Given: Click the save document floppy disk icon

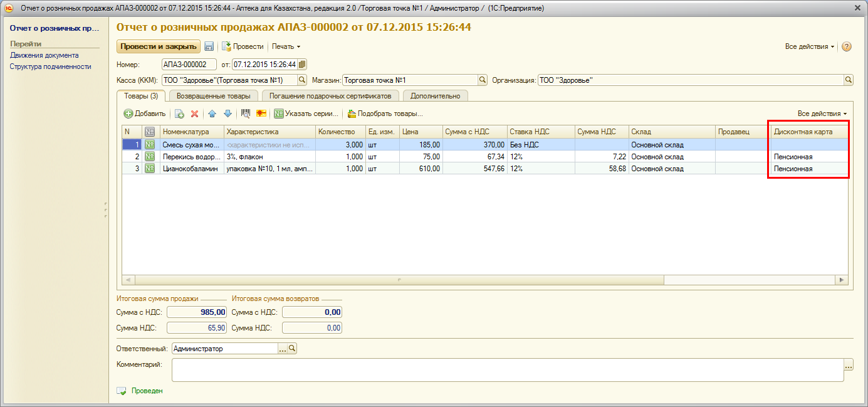Looking at the screenshot, I should 209,46.
